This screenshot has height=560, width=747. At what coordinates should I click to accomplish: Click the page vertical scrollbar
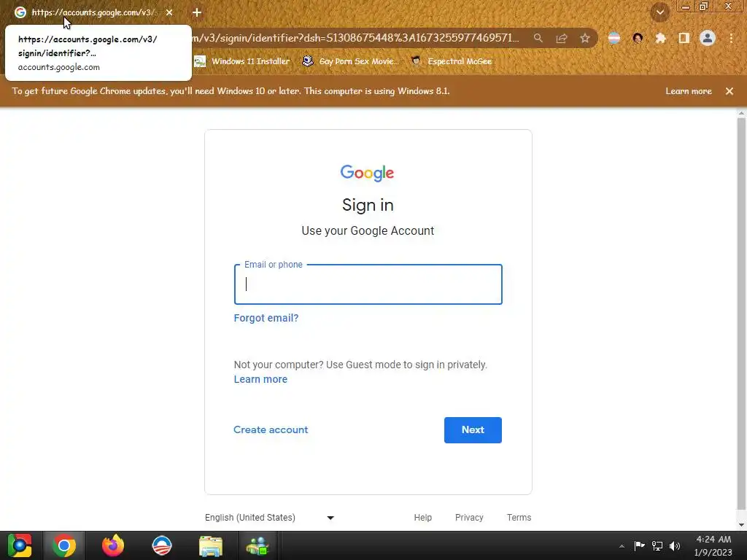click(741, 312)
